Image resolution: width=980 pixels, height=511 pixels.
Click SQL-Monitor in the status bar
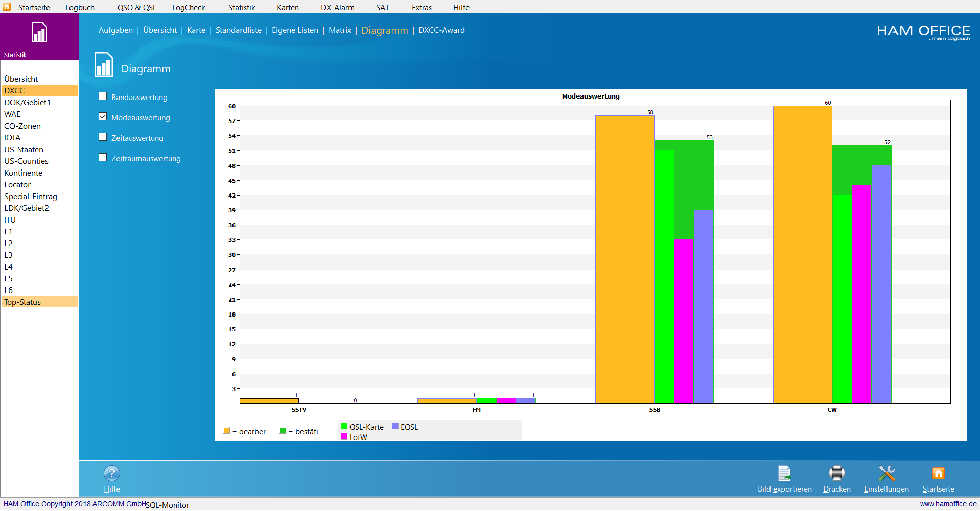(x=167, y=505)
